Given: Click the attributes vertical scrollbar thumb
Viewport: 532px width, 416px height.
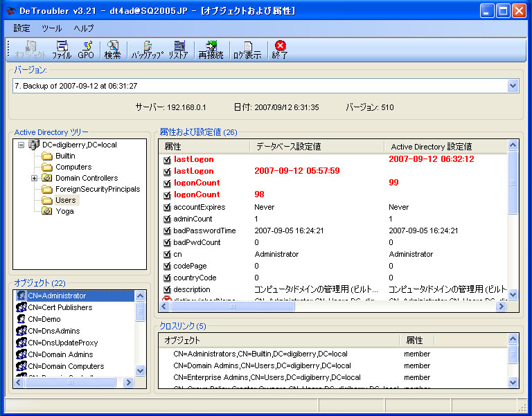Looking at the screenshot, I should 513,183.
